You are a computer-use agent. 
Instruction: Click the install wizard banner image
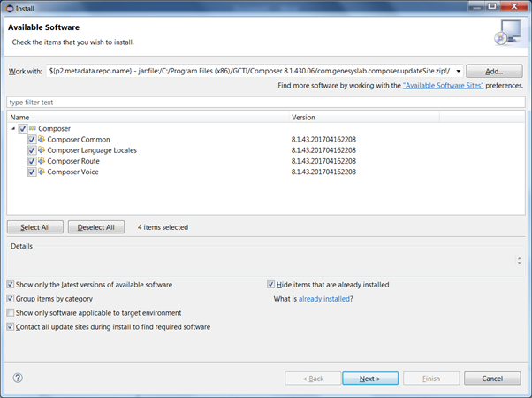click(508, 33)
